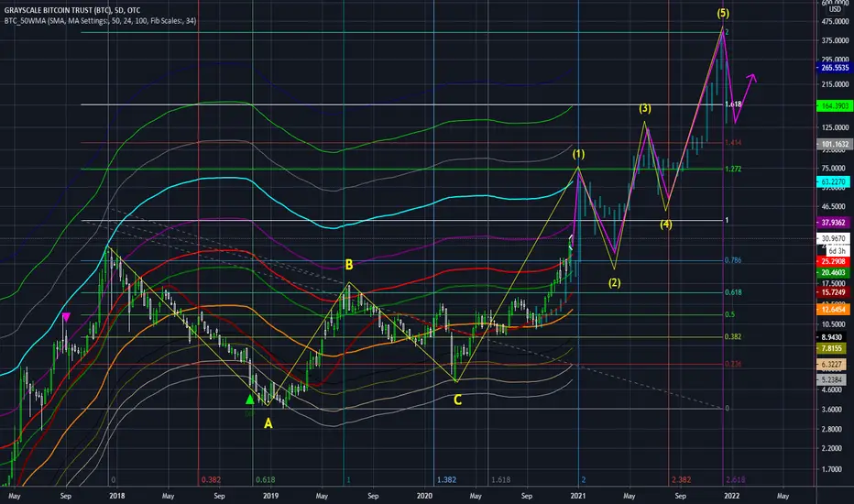This screenshot has height=504, width=854.
Task: Click the 30.9670 current price label
Action: (835, 238)
